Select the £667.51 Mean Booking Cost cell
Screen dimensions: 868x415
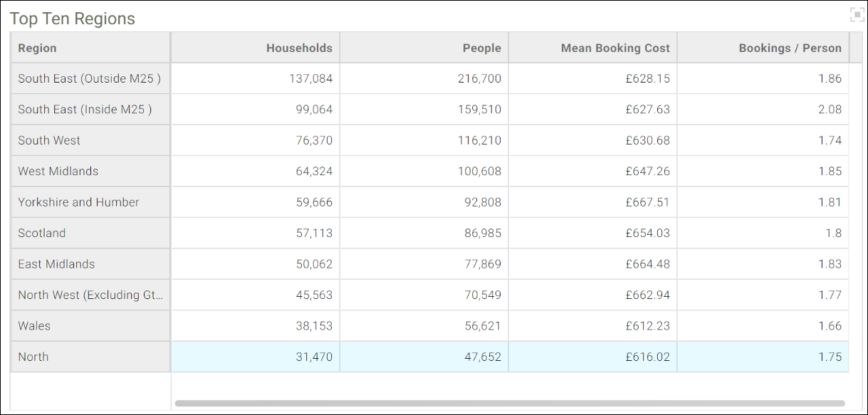click(593, 202)
